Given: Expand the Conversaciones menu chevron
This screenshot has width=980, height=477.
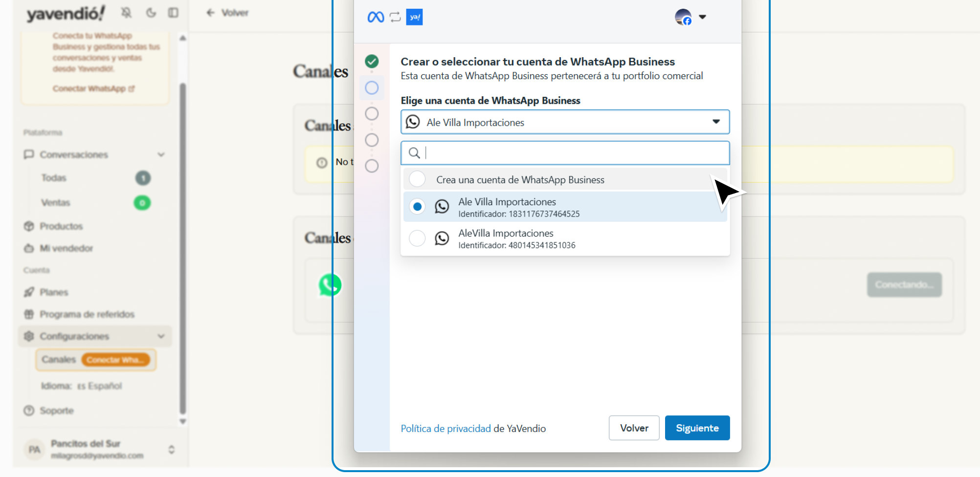Looking at the screenshot, I should (x=161, y=154).
